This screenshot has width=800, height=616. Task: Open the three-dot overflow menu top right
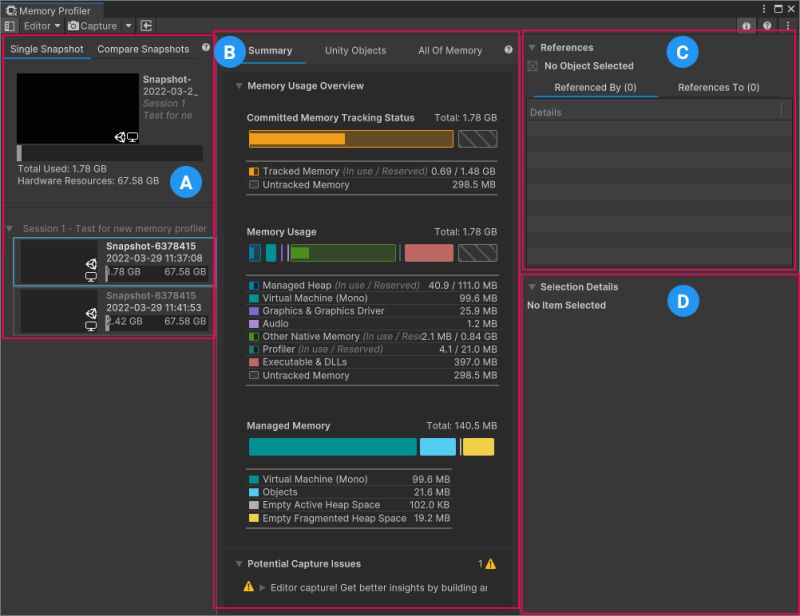point(787,25)
